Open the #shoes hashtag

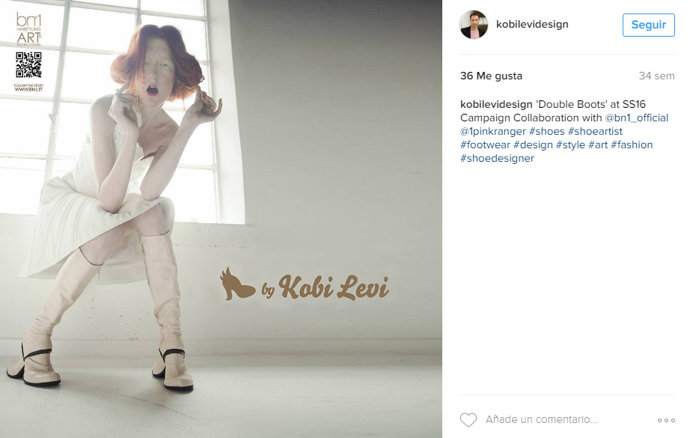point(547,131)
